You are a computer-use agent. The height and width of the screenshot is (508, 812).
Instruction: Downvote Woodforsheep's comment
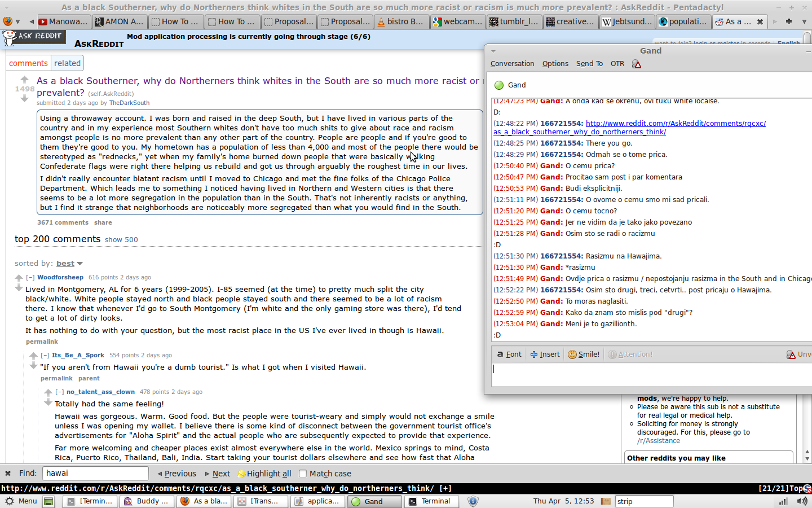pyautogui.click(x=19, y=288)
